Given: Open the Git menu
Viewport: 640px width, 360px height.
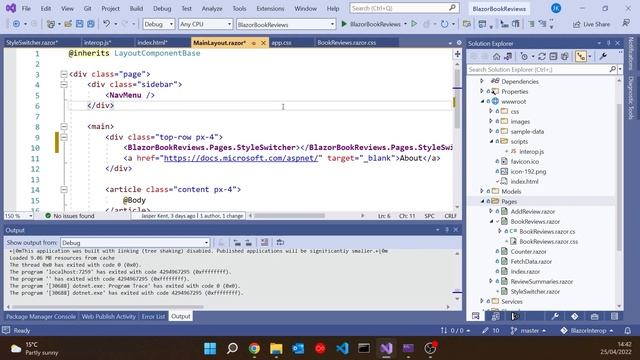Looking at the screenshot, I should (87, 8).
